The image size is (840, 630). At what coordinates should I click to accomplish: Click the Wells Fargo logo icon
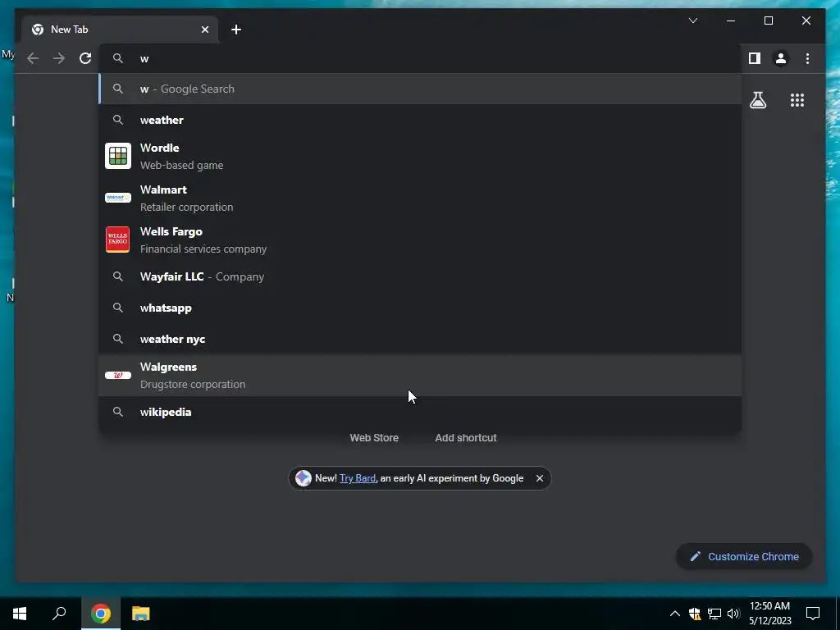click(x=118, y=240)
